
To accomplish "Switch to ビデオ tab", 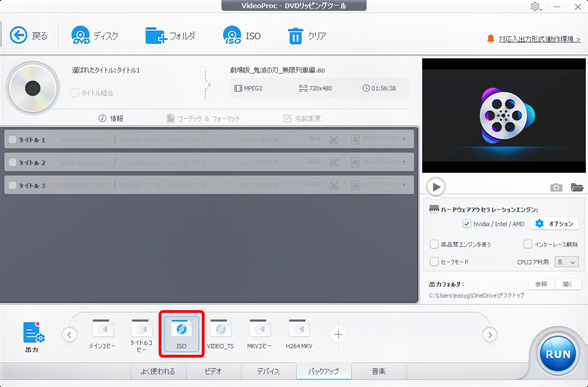I will coord(213,371).
